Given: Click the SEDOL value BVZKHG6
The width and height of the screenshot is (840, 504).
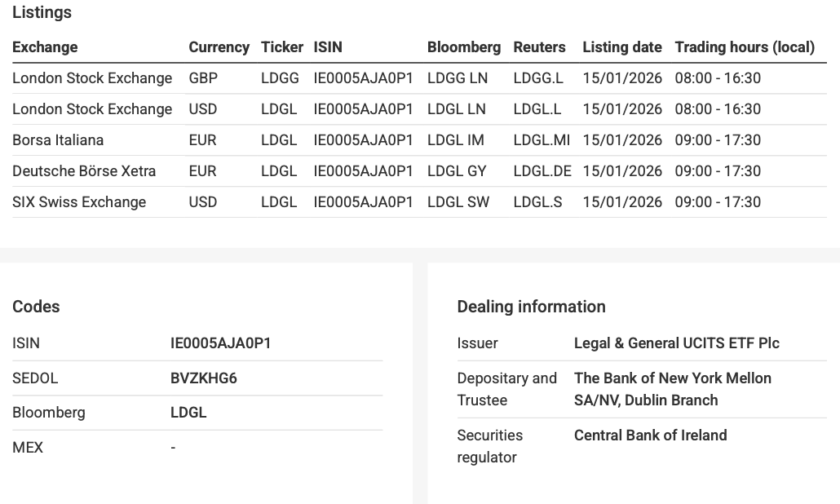Looking at the screenshot, I should point(203,378).
